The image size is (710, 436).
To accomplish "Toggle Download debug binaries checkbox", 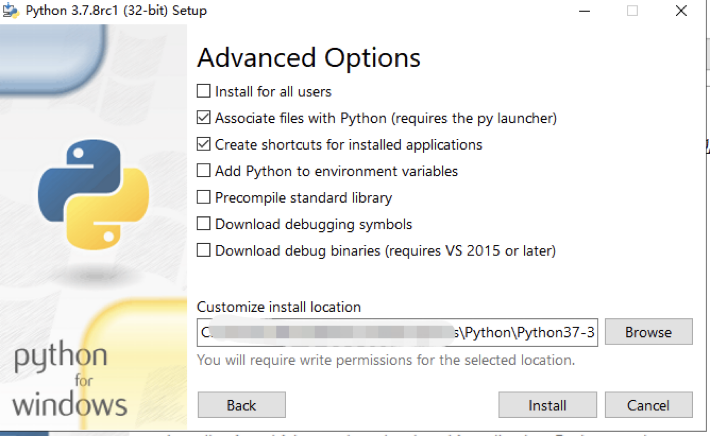I will (205, 251).
